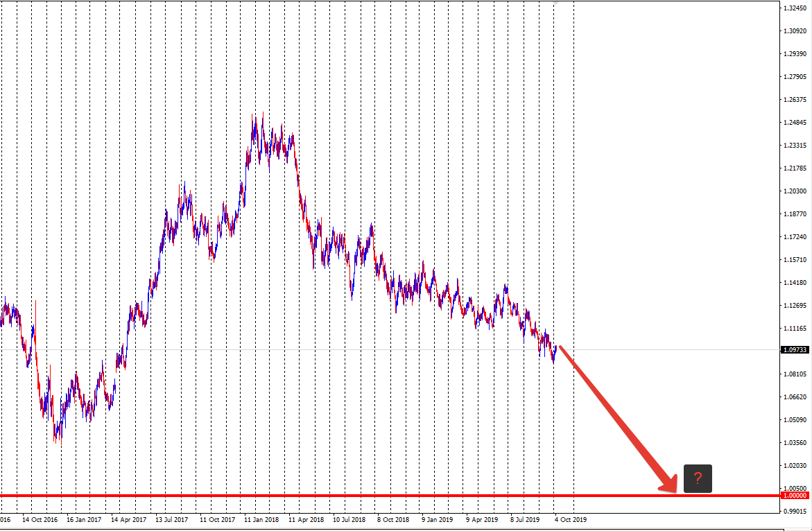Click the 1.05090 price axis label
The height and width of the screenshot is (531, 812).
coord(795,419)
